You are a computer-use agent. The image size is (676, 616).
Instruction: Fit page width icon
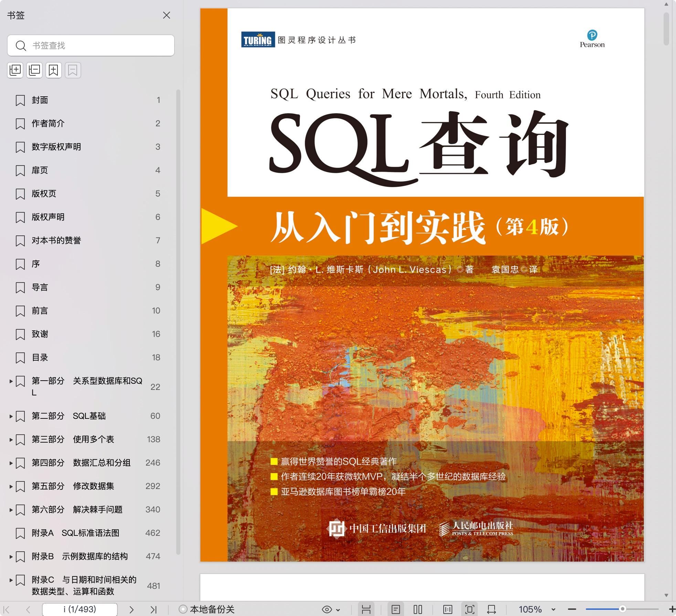click(492, 609)
